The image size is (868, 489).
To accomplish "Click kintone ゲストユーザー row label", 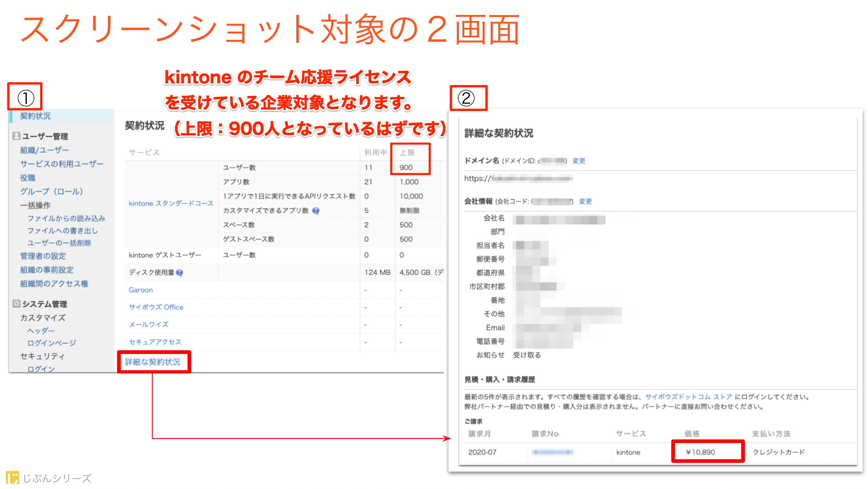I will [x=165, y=255].
